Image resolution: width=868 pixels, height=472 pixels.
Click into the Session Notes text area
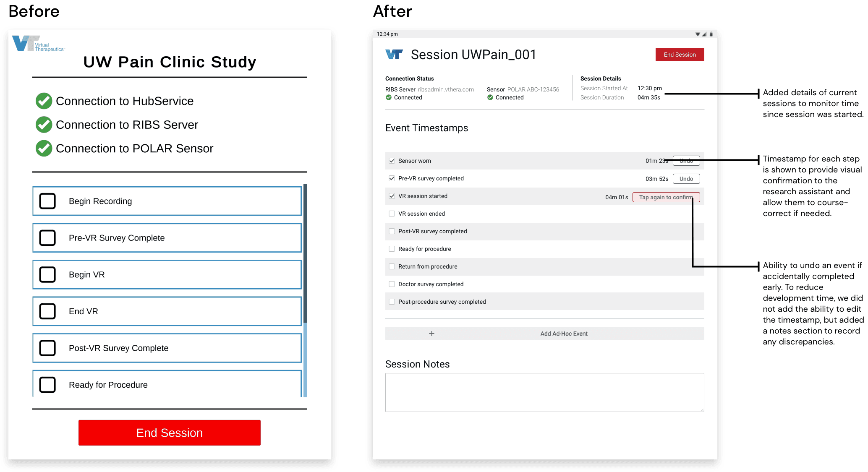pyautogui.click(x=544, y=392)
